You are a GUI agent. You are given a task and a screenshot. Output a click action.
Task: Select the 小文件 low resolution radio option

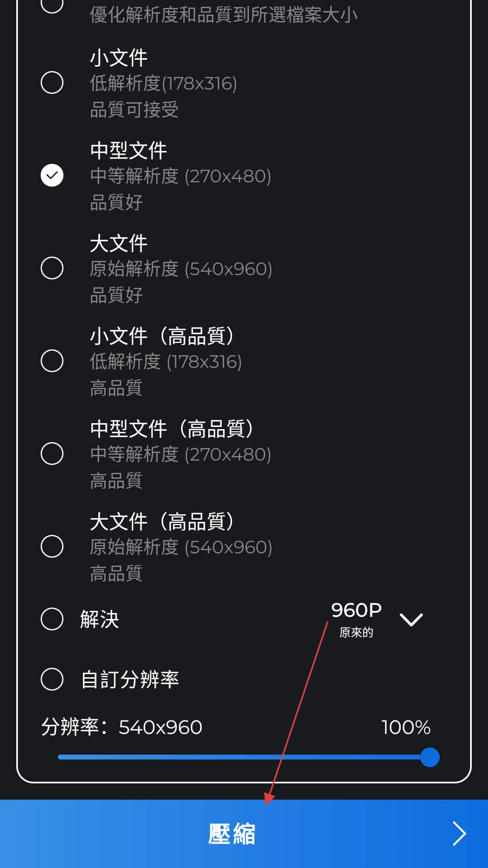pyautogui.click(x=52, y=83)
